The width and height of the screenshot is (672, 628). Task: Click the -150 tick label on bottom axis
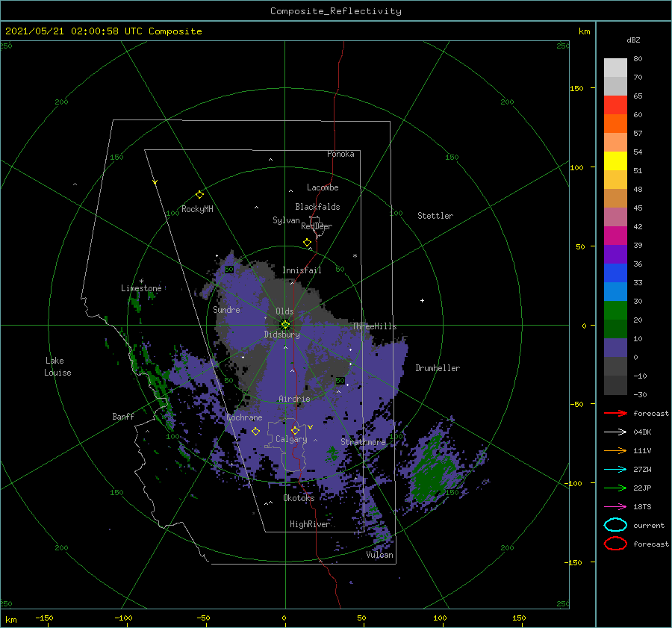(44, 618)
